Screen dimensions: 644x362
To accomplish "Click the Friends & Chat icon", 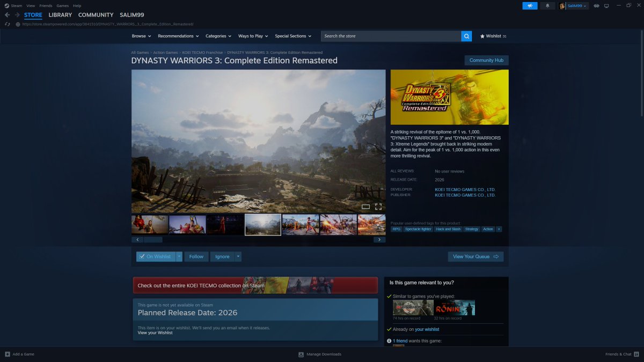I will coord(636,354).
